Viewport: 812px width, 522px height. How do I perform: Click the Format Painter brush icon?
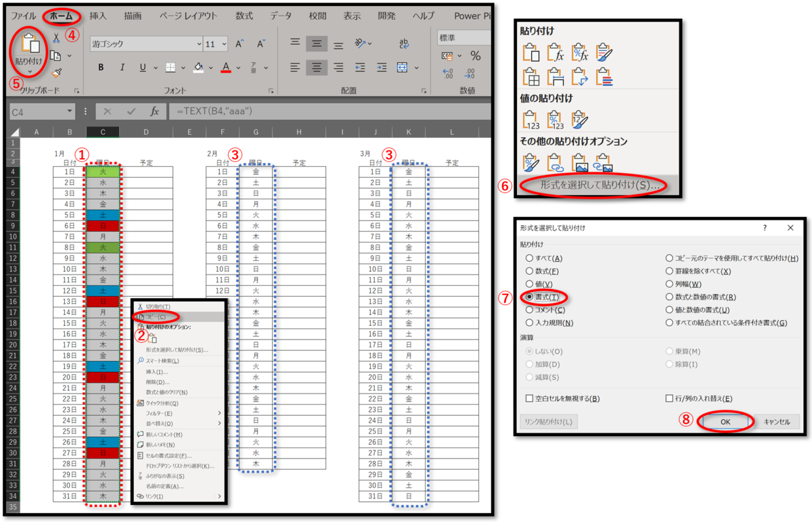57,73
